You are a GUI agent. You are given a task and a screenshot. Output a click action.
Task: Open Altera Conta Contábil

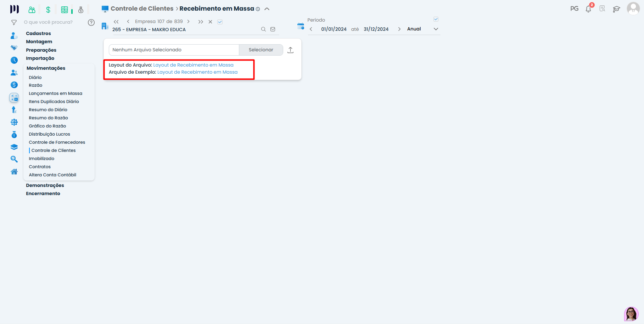coord(52,175)
